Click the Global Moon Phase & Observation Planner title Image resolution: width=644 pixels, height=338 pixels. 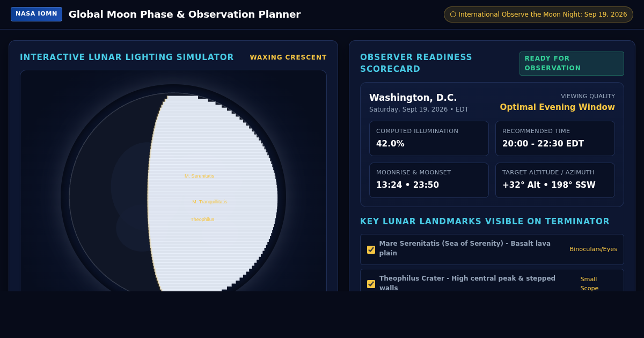point(185,14)
